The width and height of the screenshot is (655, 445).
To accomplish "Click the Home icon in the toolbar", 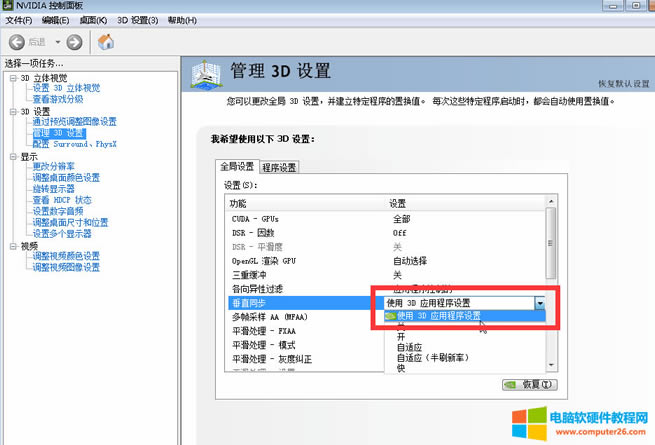I will coord(105,42).
